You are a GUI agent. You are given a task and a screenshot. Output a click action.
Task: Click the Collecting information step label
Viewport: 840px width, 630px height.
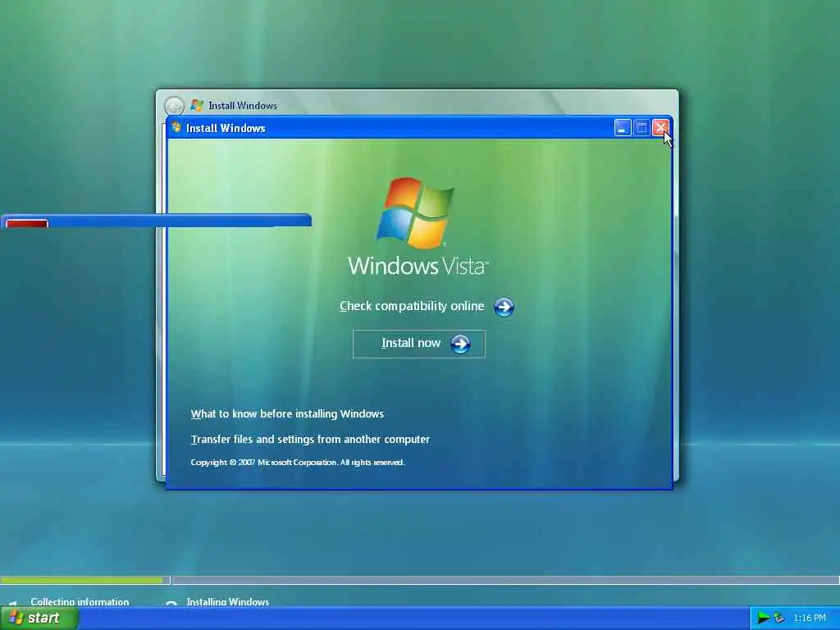click(x=80, y=601)
